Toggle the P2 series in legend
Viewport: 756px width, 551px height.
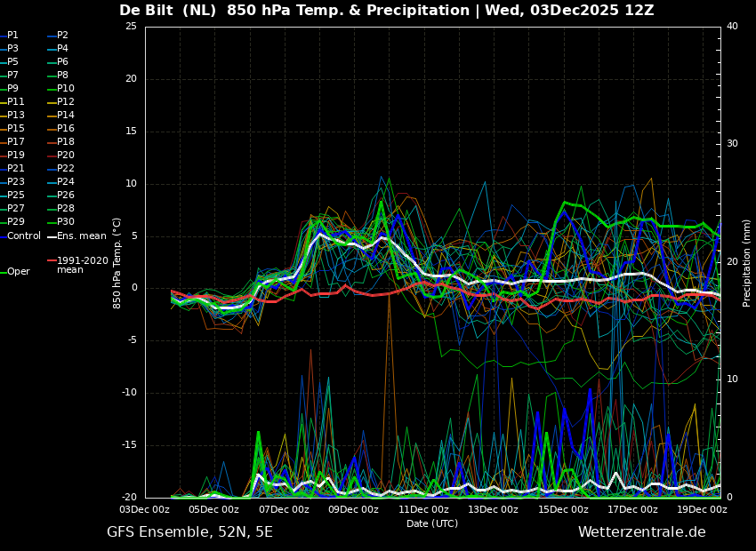point(62,36)
